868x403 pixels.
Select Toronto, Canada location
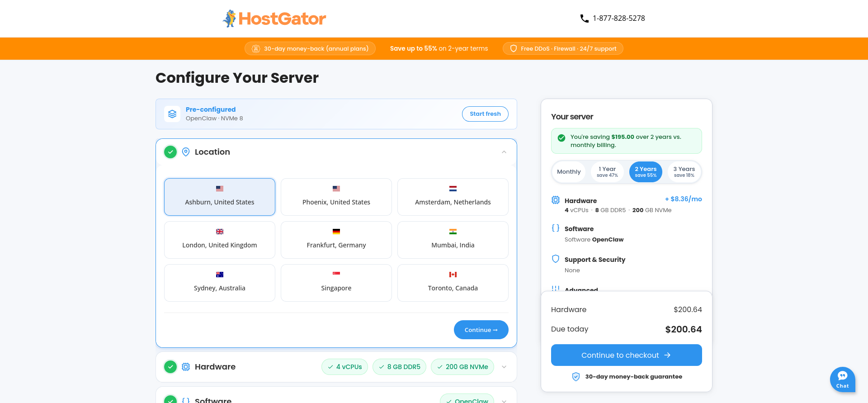pos(453,283)
